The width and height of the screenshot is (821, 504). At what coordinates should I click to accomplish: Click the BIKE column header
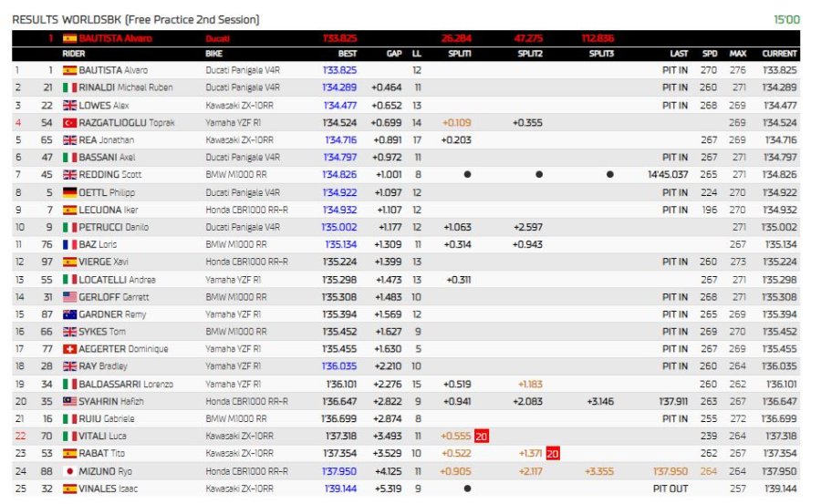point(213,54)
